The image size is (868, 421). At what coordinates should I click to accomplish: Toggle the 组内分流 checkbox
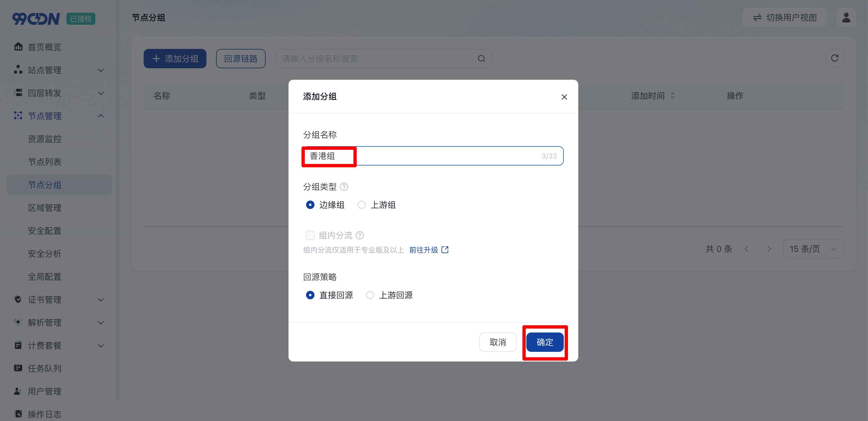coord(310,235)
